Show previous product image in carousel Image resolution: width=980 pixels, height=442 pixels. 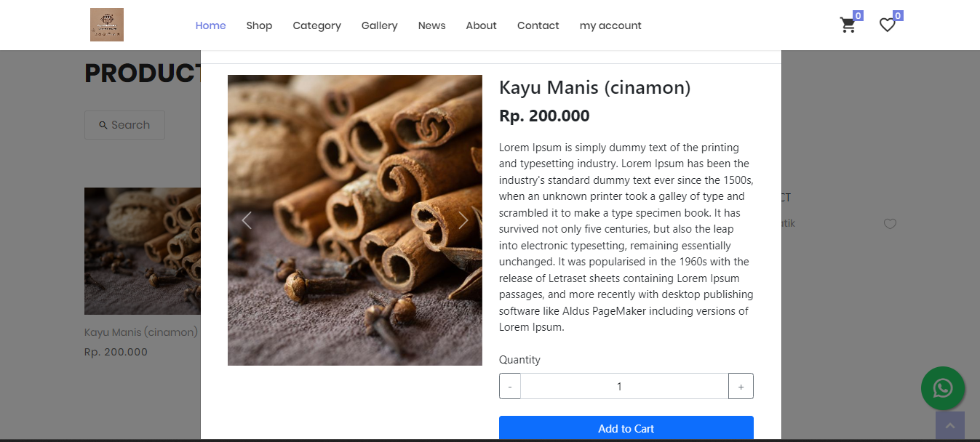click(247, 220)
